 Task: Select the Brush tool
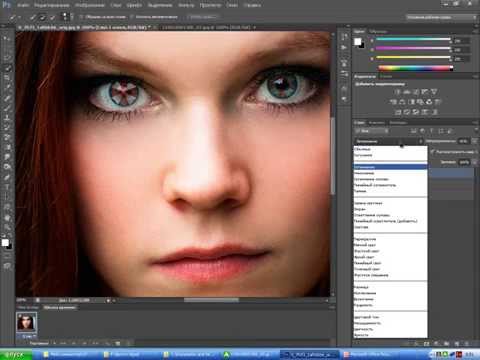point(7,108)
